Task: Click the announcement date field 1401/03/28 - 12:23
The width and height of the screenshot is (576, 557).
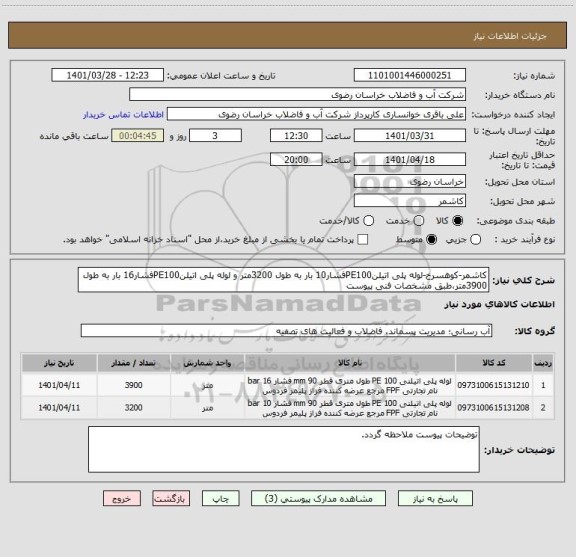Action: click(x=108, y=75)
